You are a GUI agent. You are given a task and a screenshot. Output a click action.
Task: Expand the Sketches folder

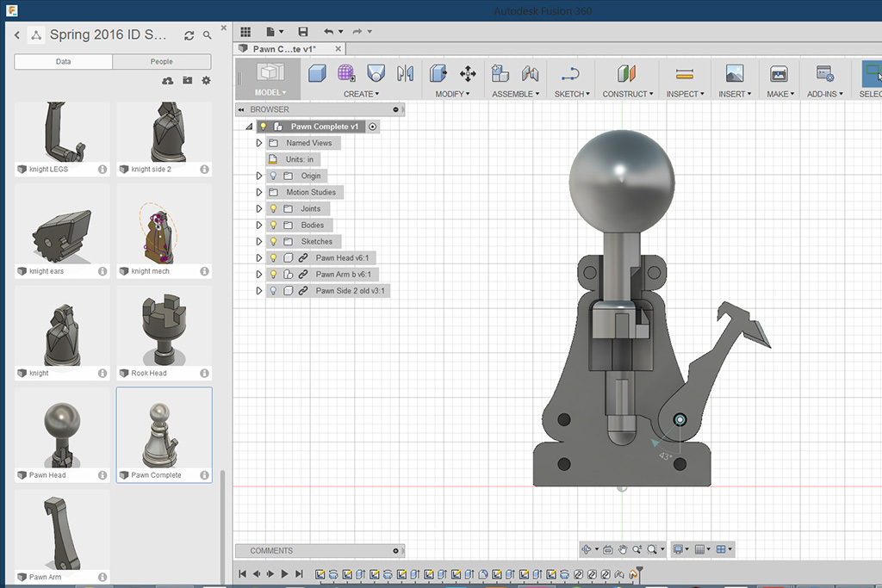[258, 241]
